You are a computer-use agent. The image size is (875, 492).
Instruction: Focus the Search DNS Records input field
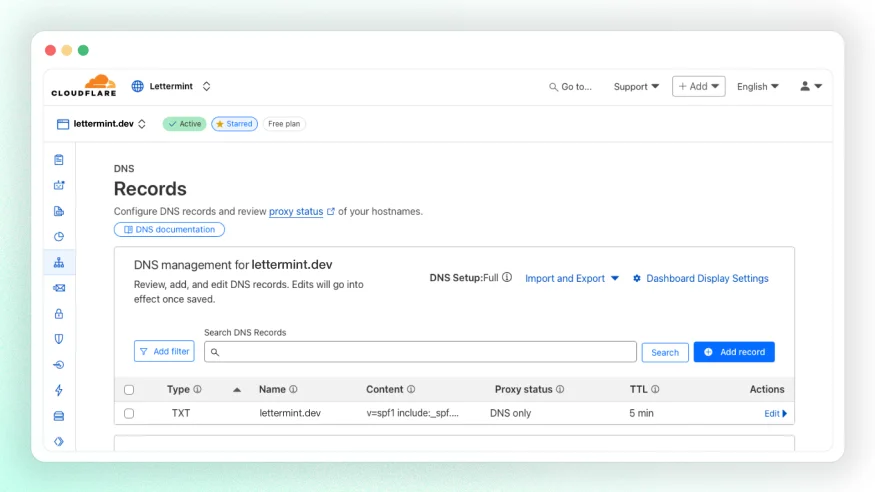point(420,352)
